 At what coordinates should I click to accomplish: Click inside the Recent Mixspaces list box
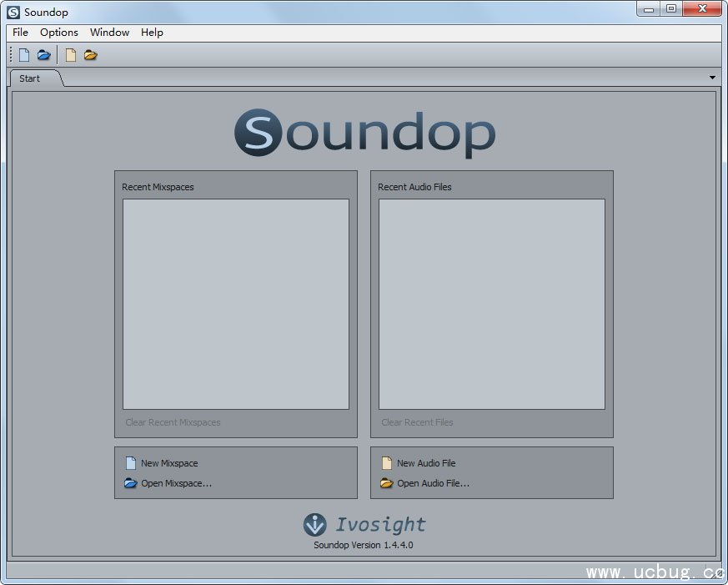236,304
